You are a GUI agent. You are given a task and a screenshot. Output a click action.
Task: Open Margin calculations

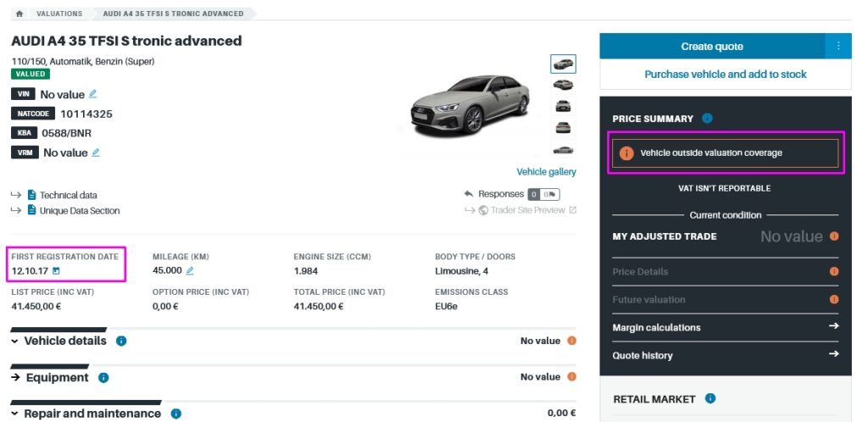[725, 327]
